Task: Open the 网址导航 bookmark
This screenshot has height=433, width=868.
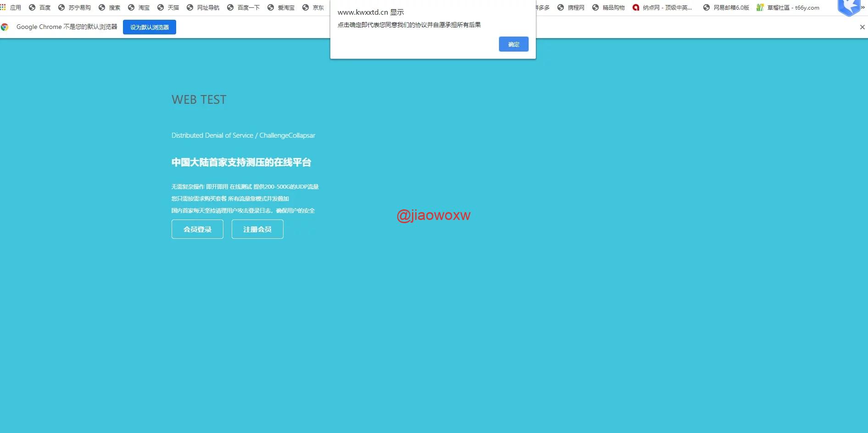Action: click(x=203, y=7)
